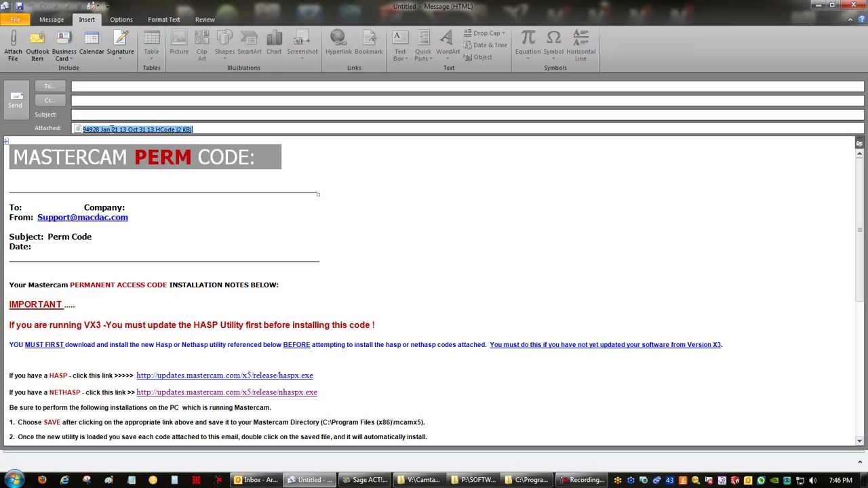Click the Save icon in quick access toolbar

point(18,6)
